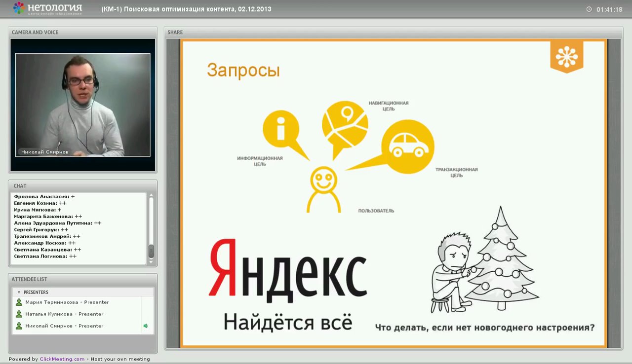632x364 pixels.
Task: Click the orange snowflake badge on the slide corner
Action: [x=567, y=56]
